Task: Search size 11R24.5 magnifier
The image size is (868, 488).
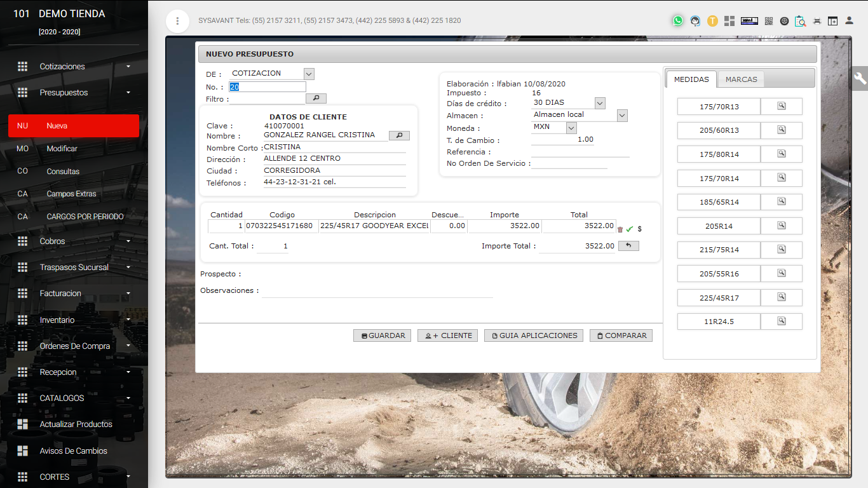Action: pyautogui.click(x=782, y=322)
